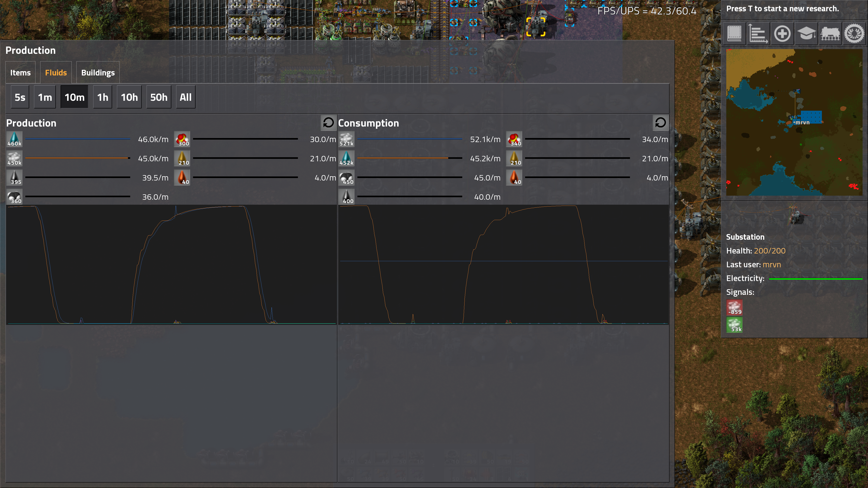The height and width of the screenshot is (488, 868).
Task: Switch to the Items tab
Action: click(20, 72)
